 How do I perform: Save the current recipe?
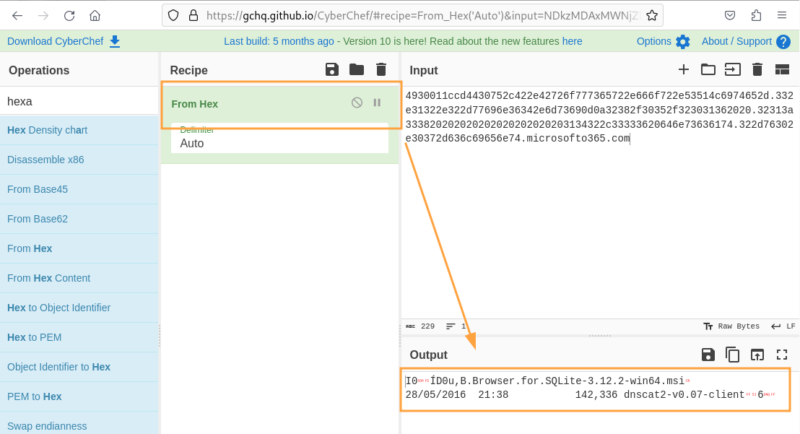332,70
